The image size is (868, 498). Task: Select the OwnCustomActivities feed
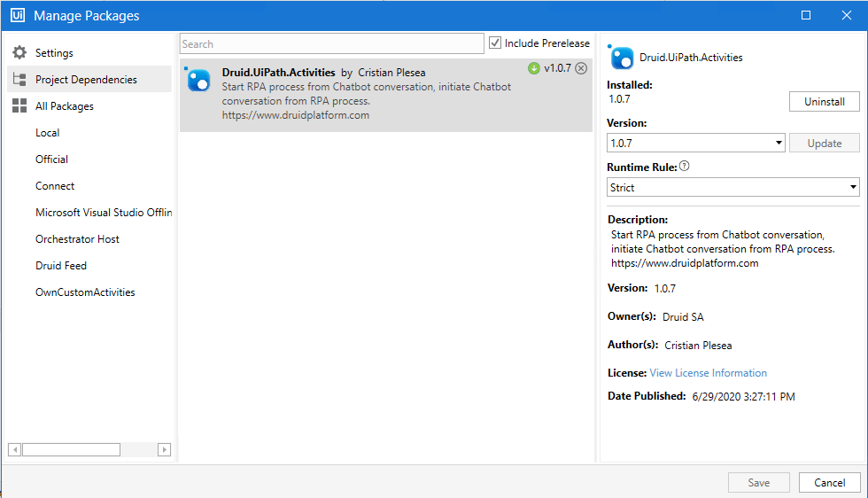85,292
